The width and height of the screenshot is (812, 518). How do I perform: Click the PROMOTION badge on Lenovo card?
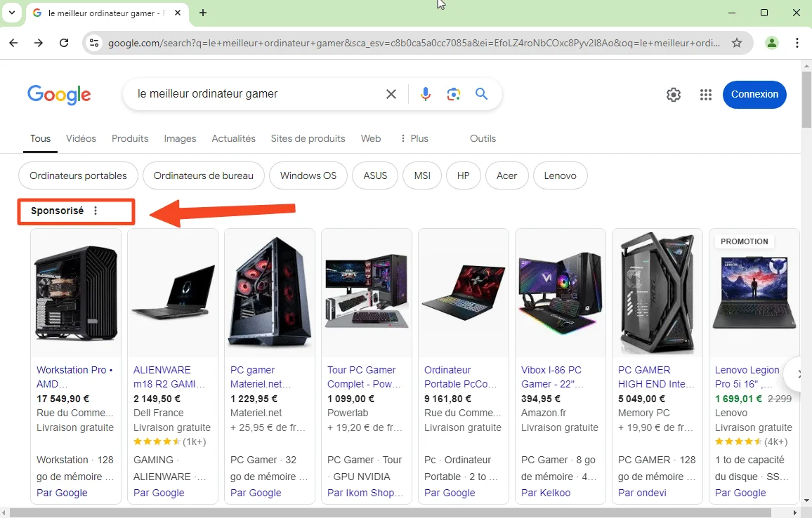pos(744,241)
